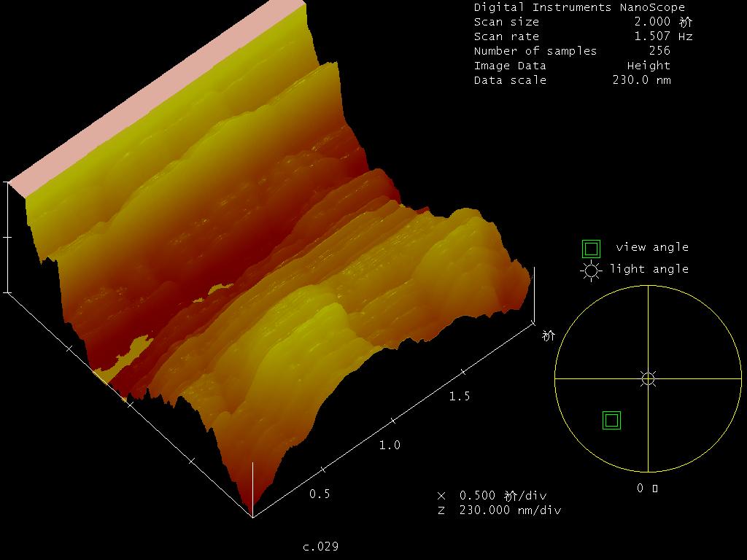Click the Data scale value 230.0 nm

pos(641,79)
